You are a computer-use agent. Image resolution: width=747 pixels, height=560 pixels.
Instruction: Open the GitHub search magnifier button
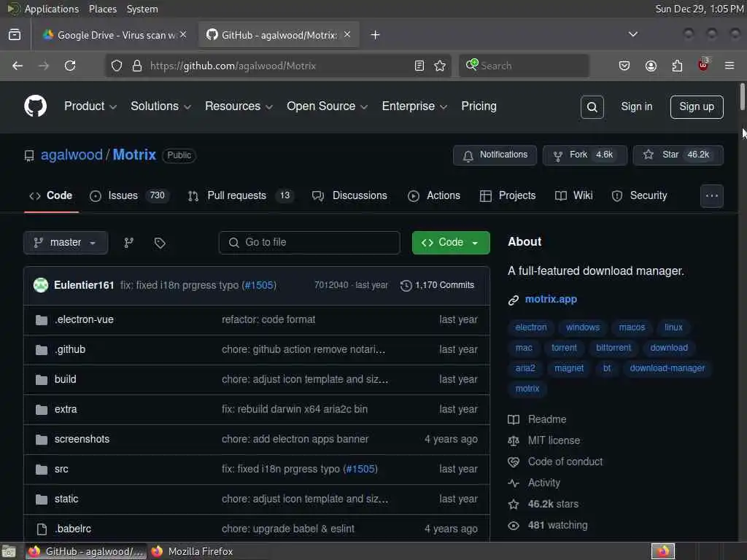coord(592,107)
